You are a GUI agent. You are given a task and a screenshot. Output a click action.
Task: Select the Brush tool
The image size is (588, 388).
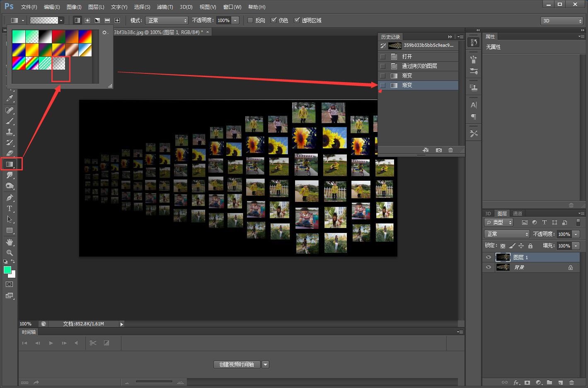10,121
